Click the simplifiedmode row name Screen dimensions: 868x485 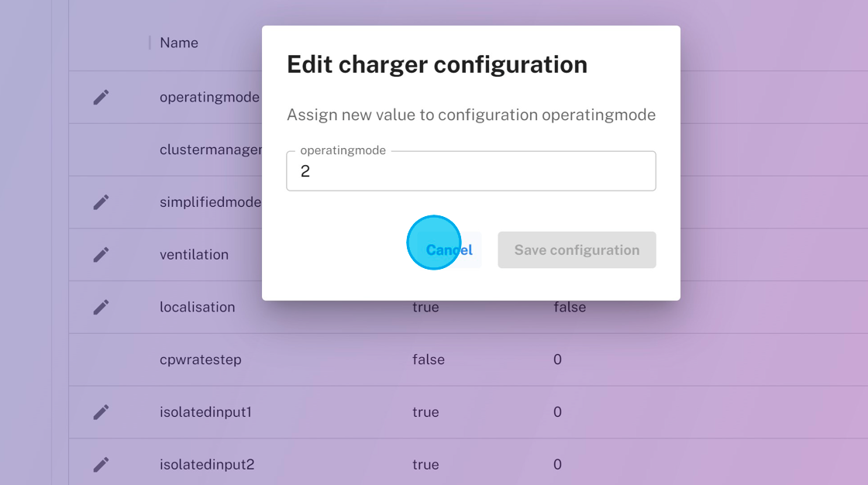pos(210,202)
